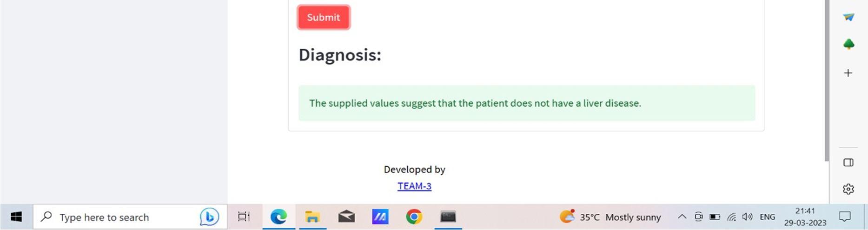
Task: Open notification center icon
Action: click(x=845, y=217)
